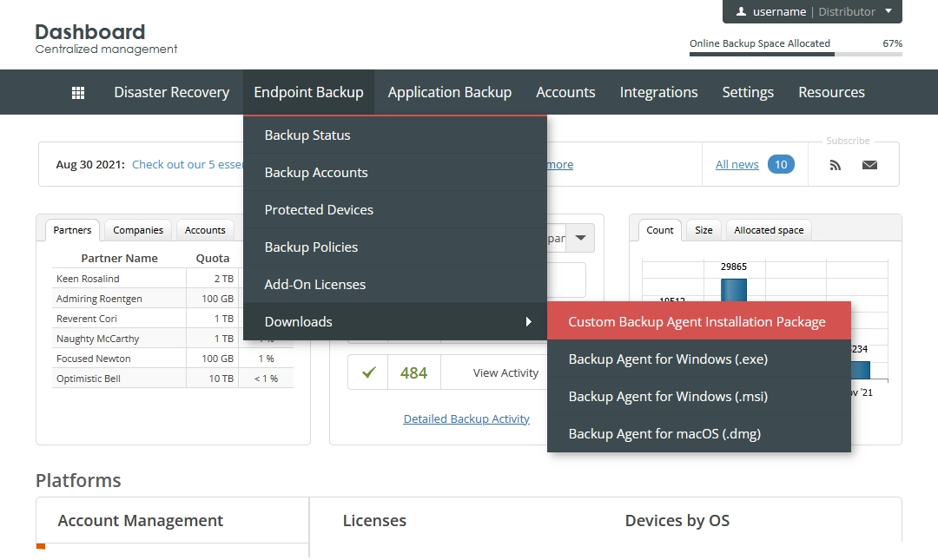Expand the Downloads submenu arrow
Viewport: 938px width, 560px height.
tap(528, 322)
